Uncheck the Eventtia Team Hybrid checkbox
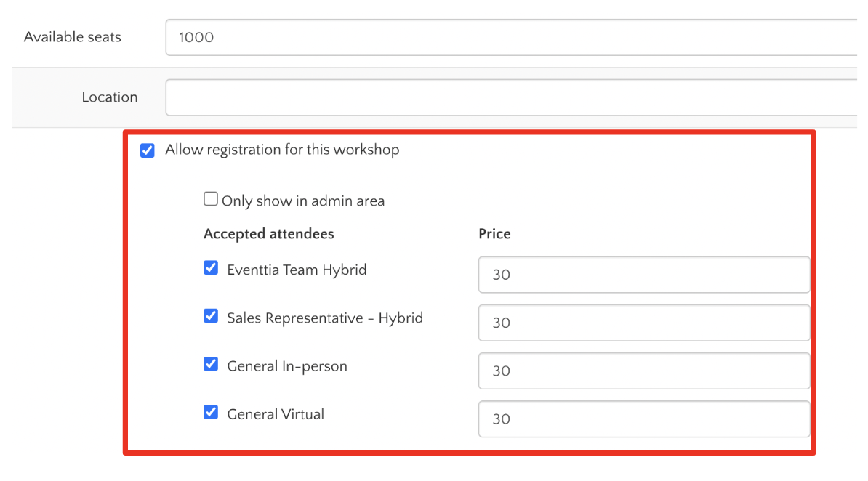 click(x=211, y=268)
